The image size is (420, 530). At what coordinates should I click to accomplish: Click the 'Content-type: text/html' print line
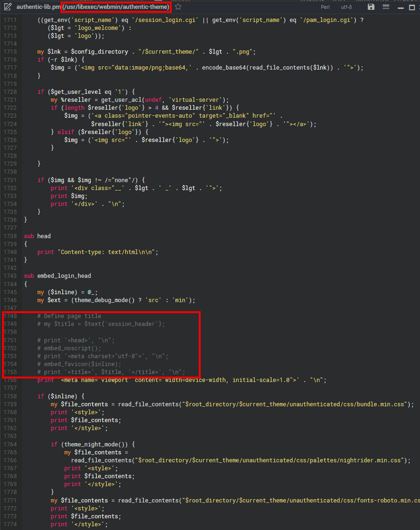(x=98, y=252)
